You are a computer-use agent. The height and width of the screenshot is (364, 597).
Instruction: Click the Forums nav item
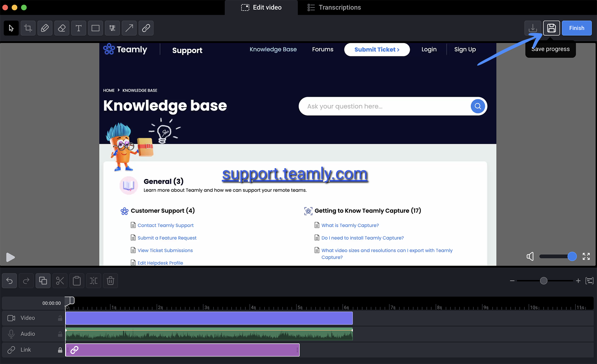(x=322, y=49)
